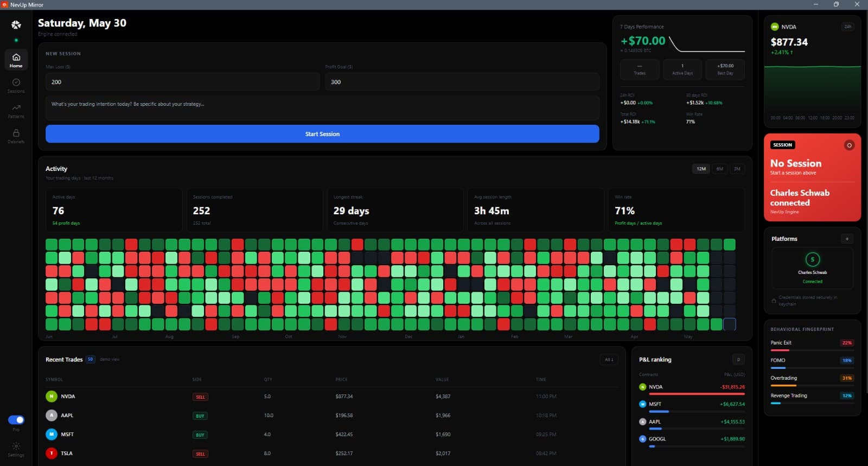Click the Win rate 71% stat card
This screenshot has height=466, width=868.
(x=676, y=210)
